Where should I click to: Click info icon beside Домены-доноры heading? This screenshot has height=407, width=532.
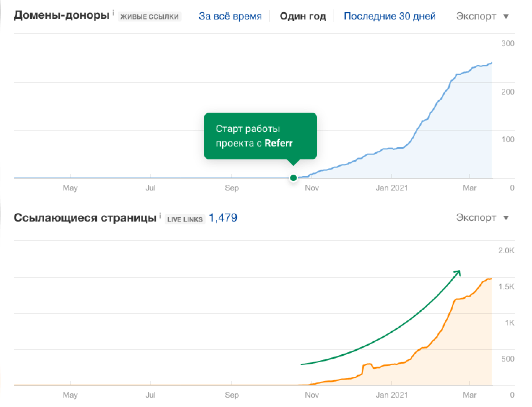click(x=113, y=13)
